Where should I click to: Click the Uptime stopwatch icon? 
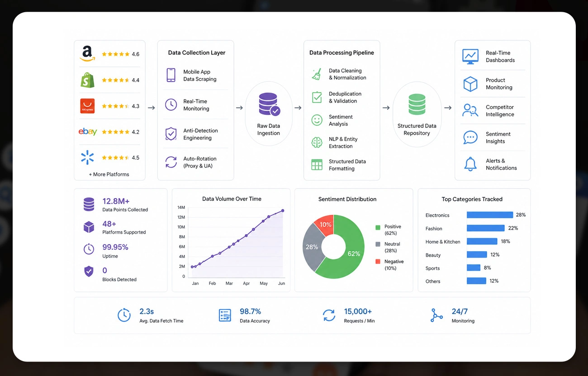[89, 249]
